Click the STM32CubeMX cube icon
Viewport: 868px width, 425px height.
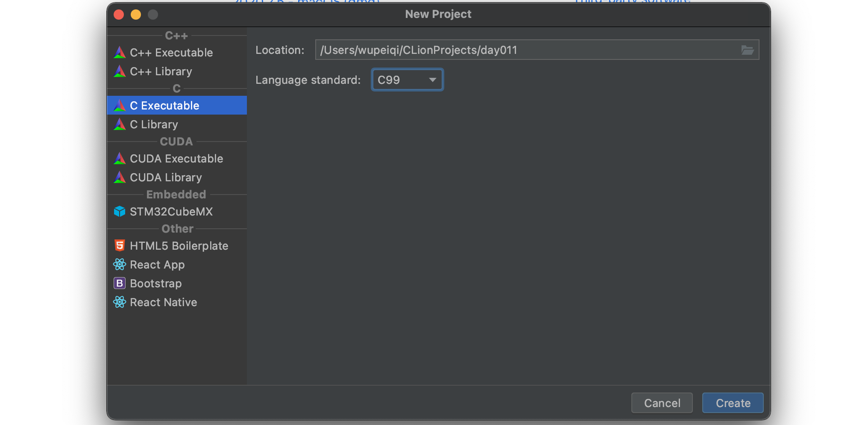(120, 212)
